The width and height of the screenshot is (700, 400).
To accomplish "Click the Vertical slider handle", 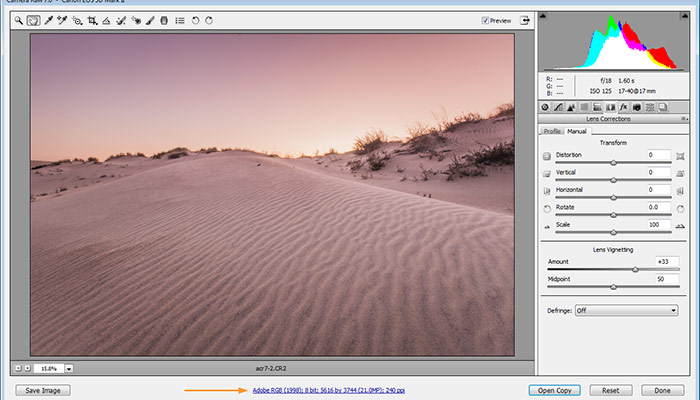I will 613,180.
